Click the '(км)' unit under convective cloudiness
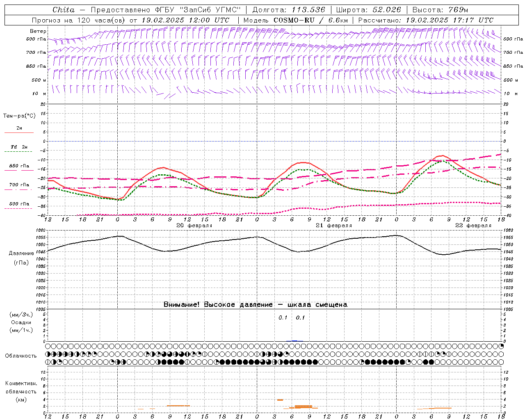Viewport: 525px width, 420px height. [x=21, y=399]
